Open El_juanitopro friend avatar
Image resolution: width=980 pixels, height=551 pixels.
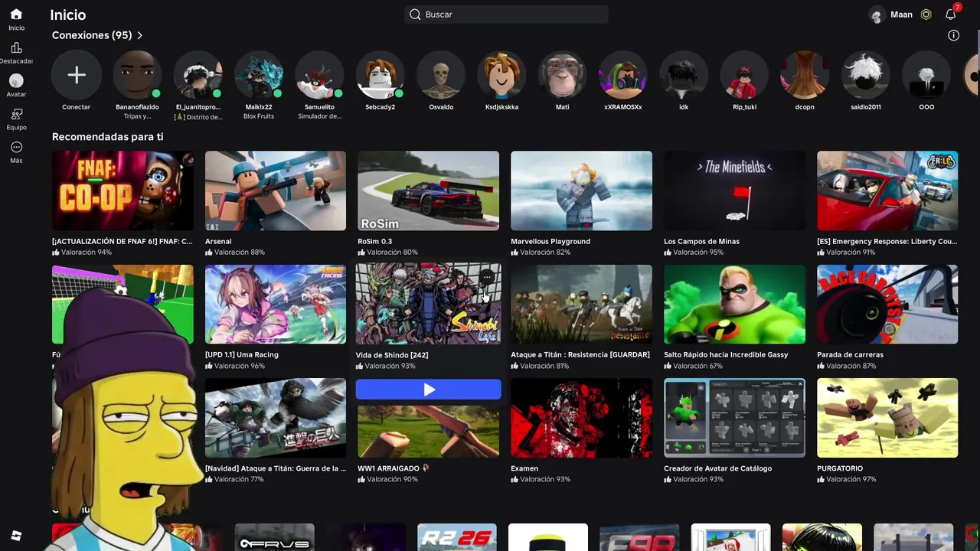coord(198,75)
